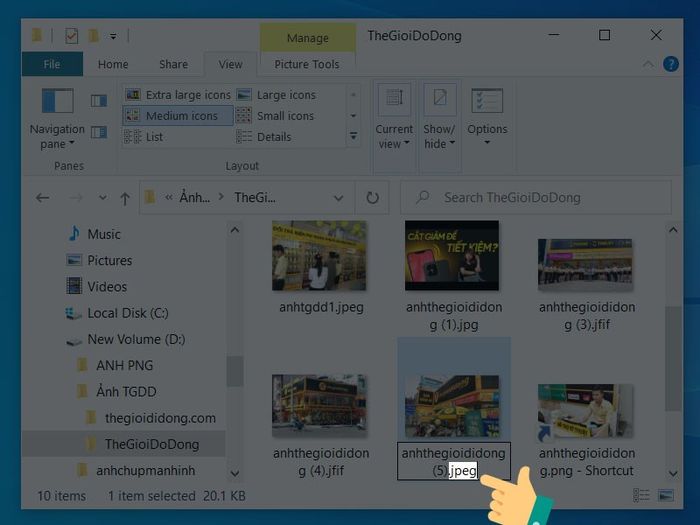The height and width of the screenshot is (525, 700).
Task: Collapse the ribbon with the chevron
Action: tap(648, 64)
